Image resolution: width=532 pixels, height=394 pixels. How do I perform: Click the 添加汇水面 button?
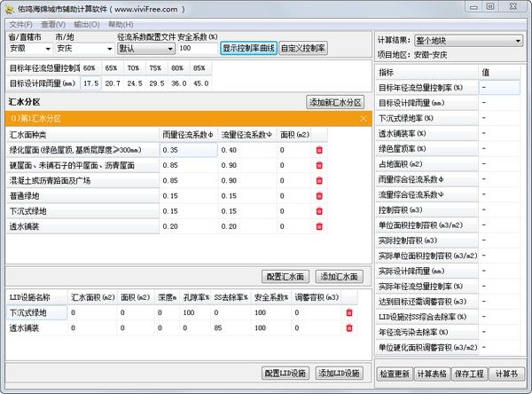coord(339,277)
